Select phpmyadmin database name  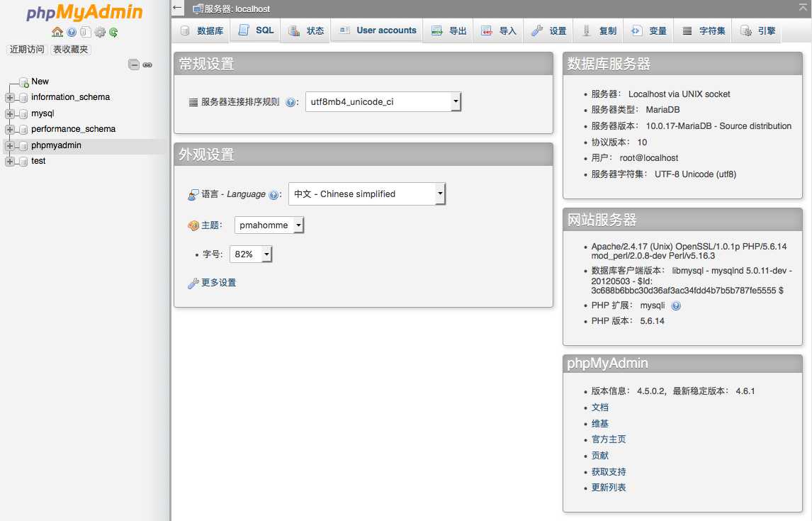56,145
